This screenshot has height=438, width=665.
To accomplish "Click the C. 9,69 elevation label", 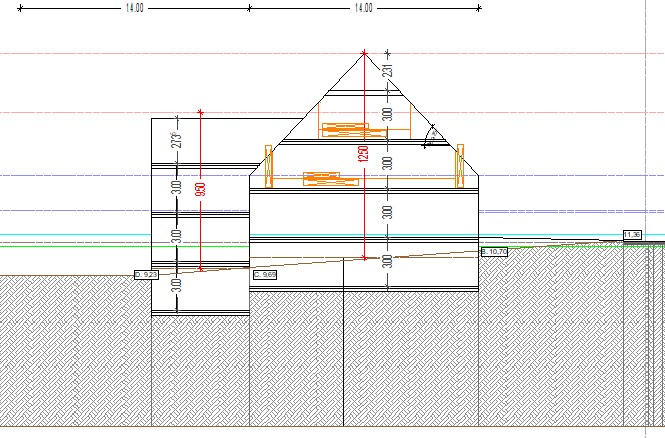I will tap(264, 274).
